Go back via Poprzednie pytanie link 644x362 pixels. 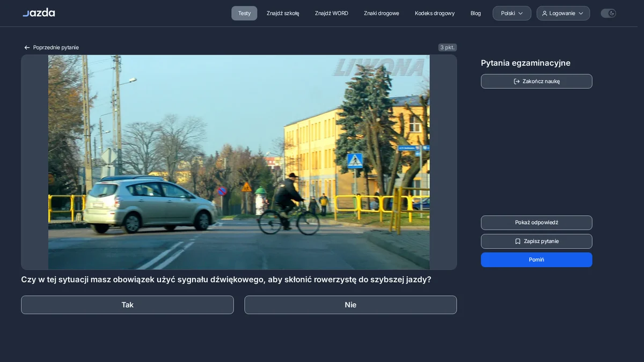coord(52,48)
